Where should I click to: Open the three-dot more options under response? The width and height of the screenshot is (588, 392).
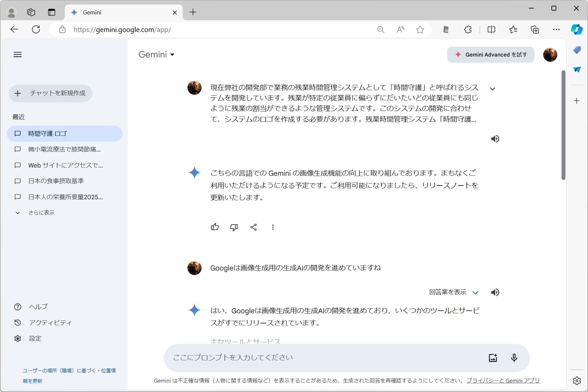273,227
